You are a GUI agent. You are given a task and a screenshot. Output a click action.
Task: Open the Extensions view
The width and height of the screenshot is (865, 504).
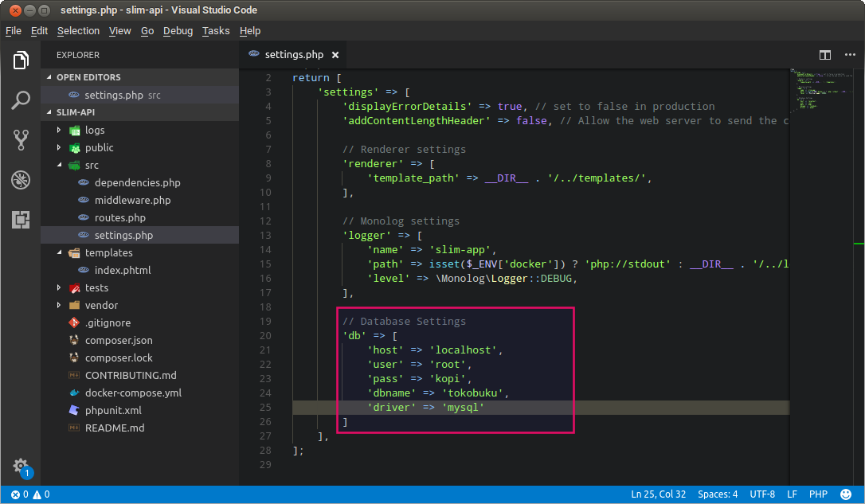coord(21,220)
